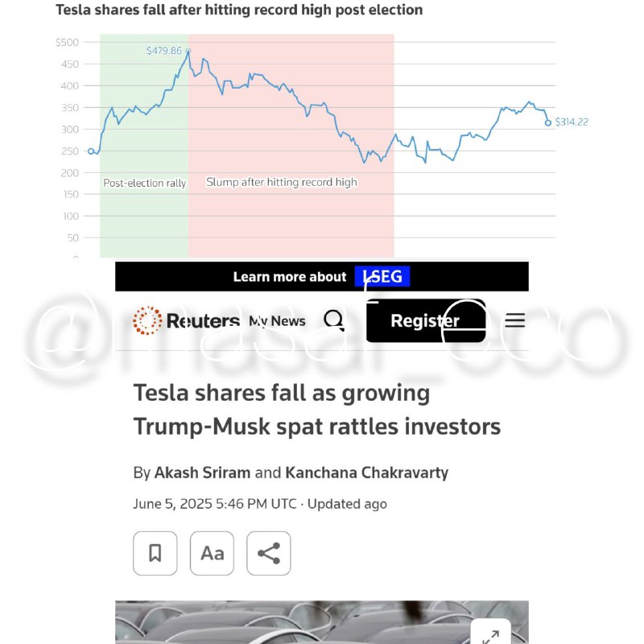The width and height of the screenshot is (644, 644).
Task: Bookmark the article with the bookmark icon
Action: 155,553
